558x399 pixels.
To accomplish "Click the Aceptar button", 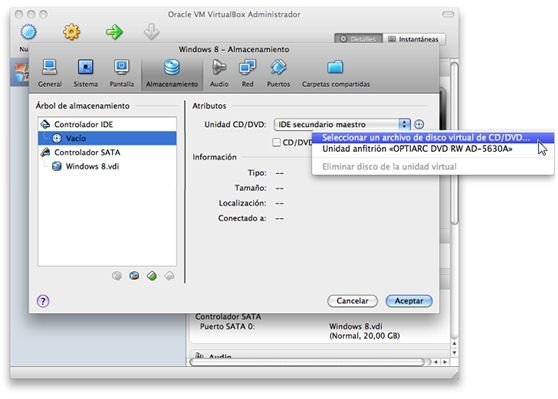I will pos(409,301).
